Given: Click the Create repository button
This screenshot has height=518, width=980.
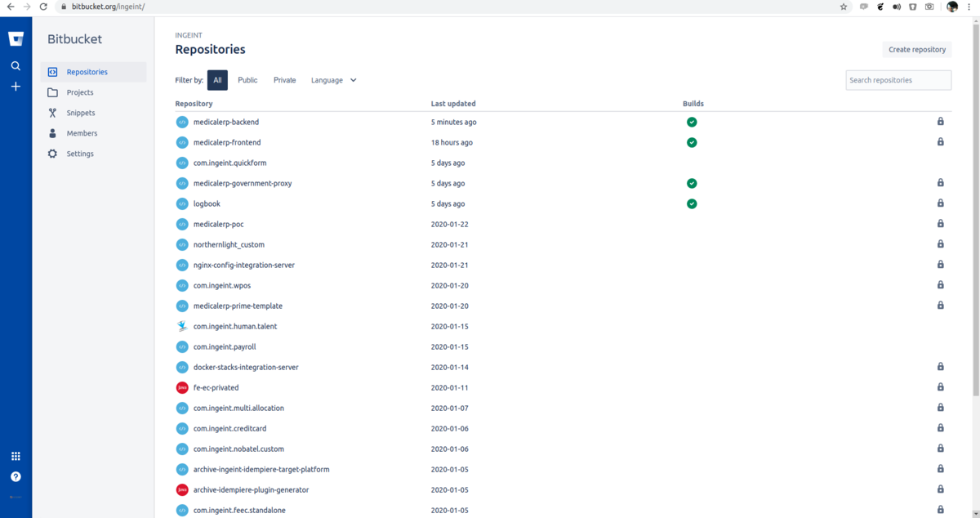Looking at the screenshot, I should (916, 49).
